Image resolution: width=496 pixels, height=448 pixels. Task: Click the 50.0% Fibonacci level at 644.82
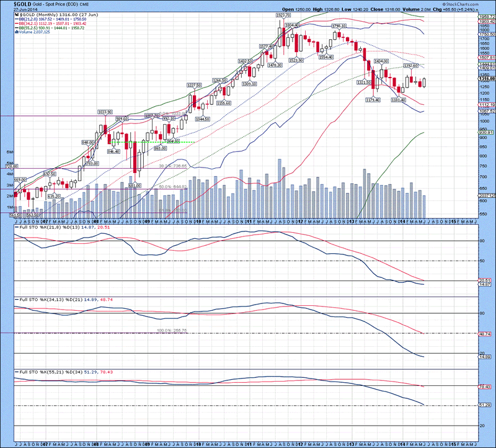[x=172, y=187]
